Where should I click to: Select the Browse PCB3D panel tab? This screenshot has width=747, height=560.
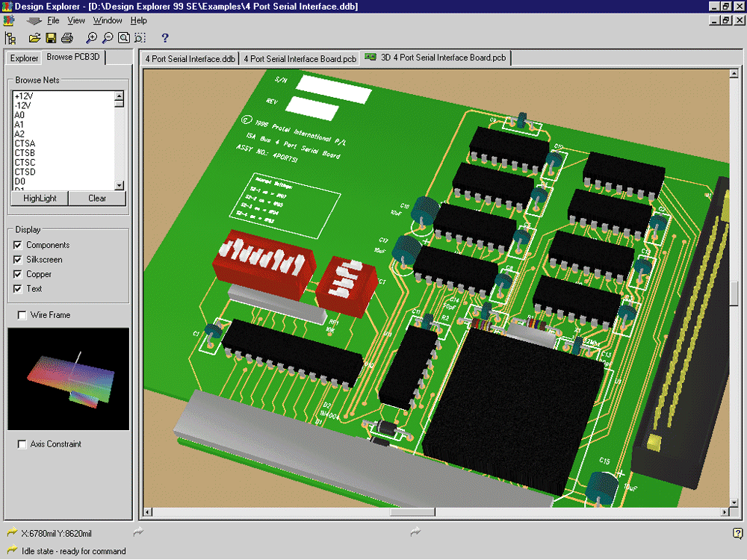pos(73,57)
